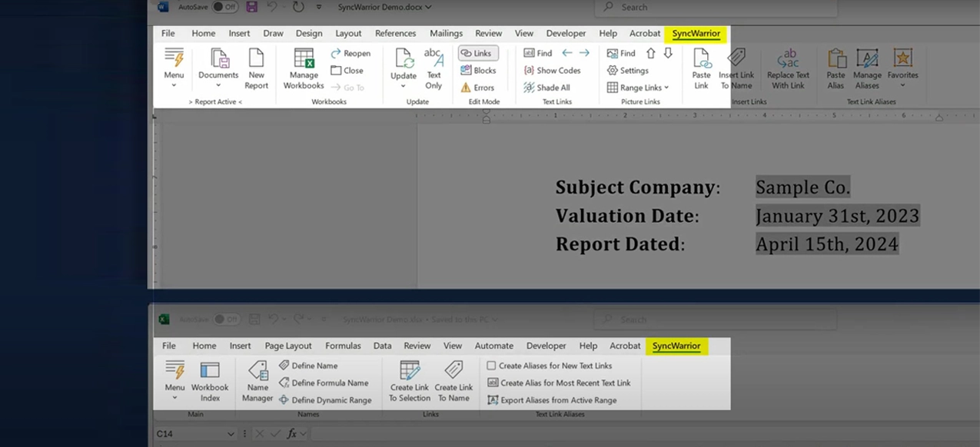The width and height of the screenshot is (980, 447).
Task: Click the Excel search box
Action: point(715,319)
